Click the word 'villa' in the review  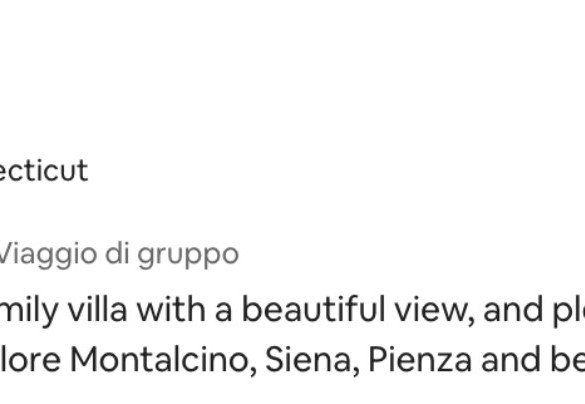pyautogui.click(x=97, y=309)
